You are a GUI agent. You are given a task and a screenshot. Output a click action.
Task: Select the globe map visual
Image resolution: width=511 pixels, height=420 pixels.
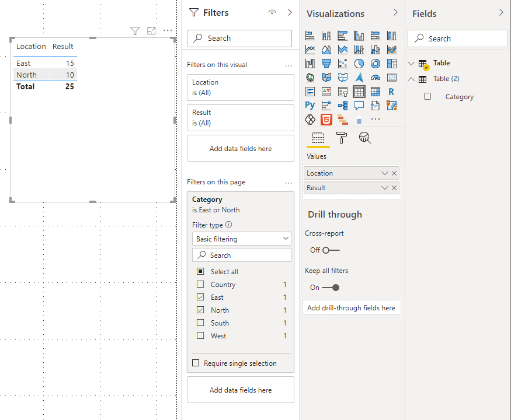(310, 78)
